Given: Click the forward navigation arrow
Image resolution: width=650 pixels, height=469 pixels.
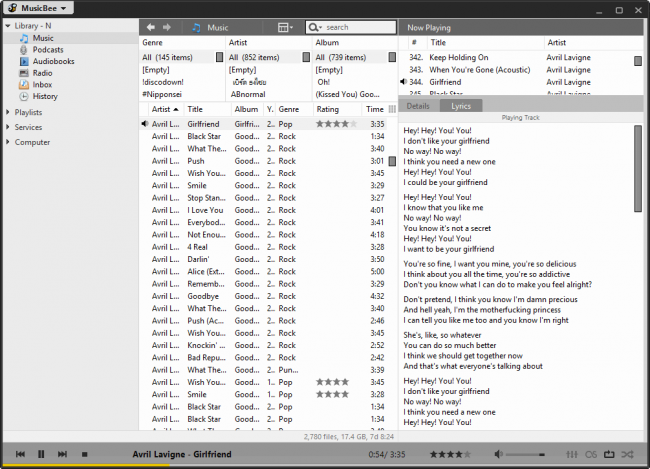Looking at the screenshot, I should tap(167, 28).
